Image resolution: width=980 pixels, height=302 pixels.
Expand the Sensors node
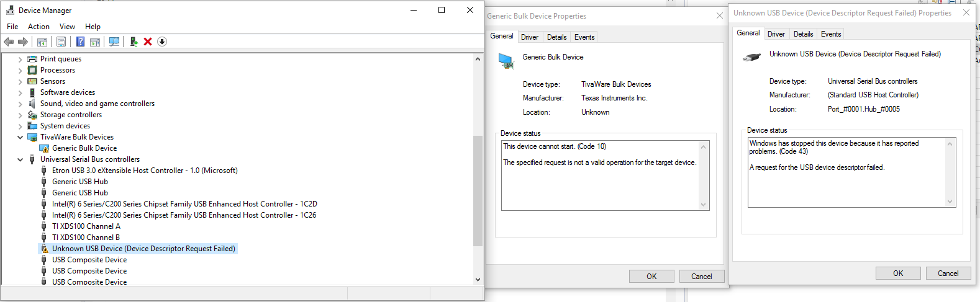point(20,82)
